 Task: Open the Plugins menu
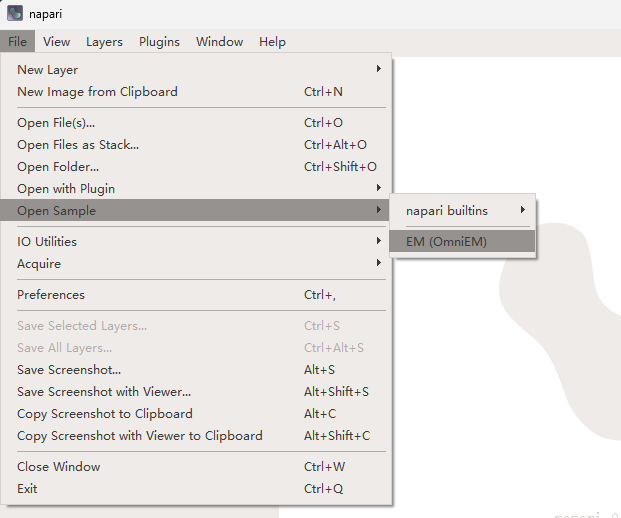159,41
